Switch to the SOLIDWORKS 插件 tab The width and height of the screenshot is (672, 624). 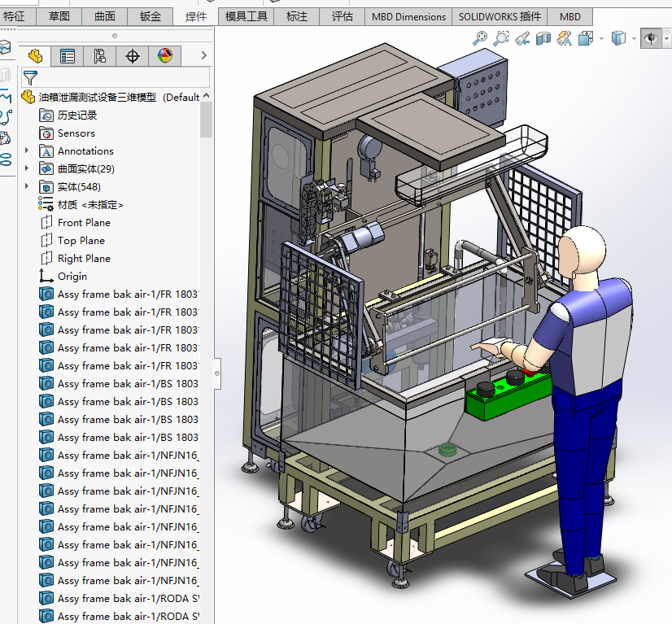click(x=500, y=16)
